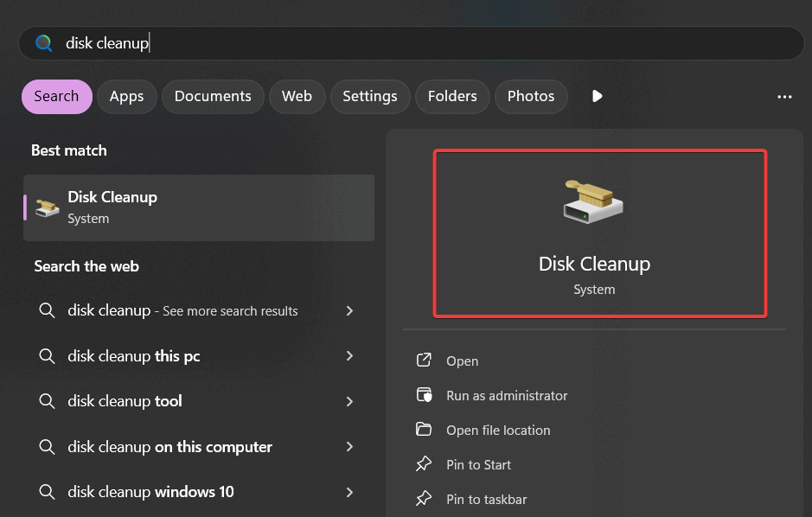Expand 'disk cleanup windows 10' suggestion chevron
Screen dimensions: 812x517
point(349,492)
